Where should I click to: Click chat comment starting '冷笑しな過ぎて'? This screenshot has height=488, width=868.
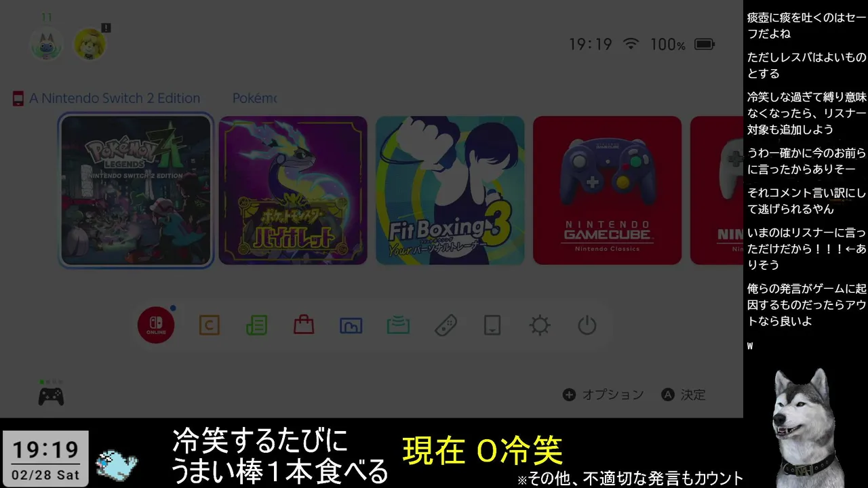(806, 113)
